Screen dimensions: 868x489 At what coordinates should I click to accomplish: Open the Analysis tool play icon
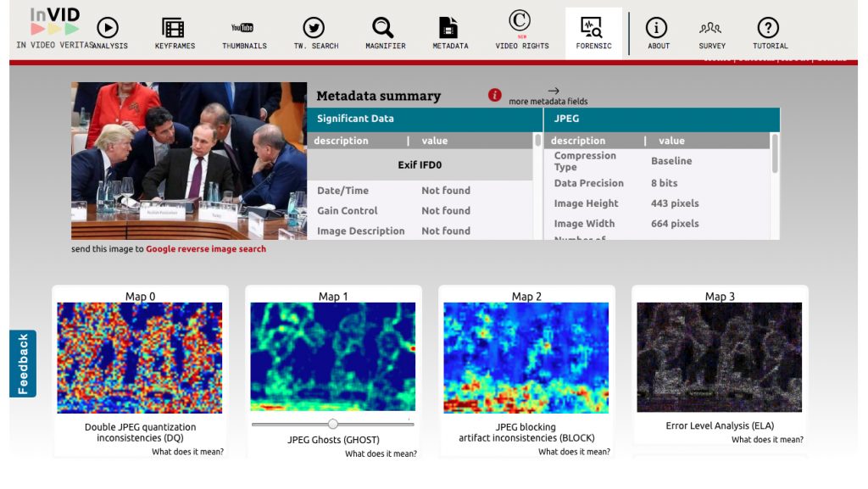point(108,27)
